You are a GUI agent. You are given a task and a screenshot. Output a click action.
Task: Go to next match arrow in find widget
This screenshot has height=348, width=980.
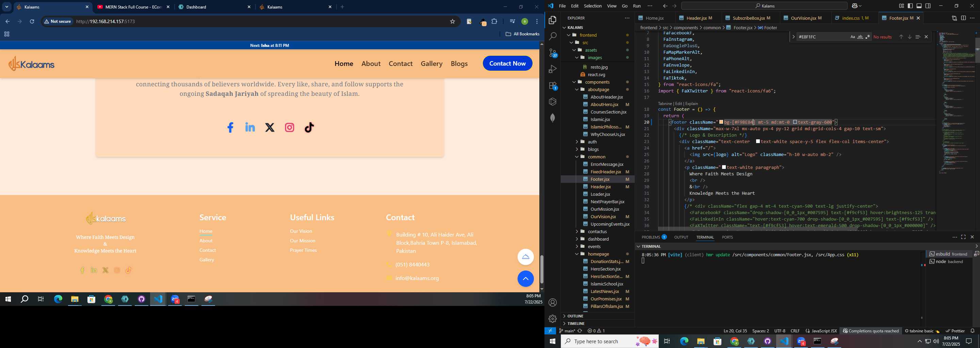coord(909,37)
